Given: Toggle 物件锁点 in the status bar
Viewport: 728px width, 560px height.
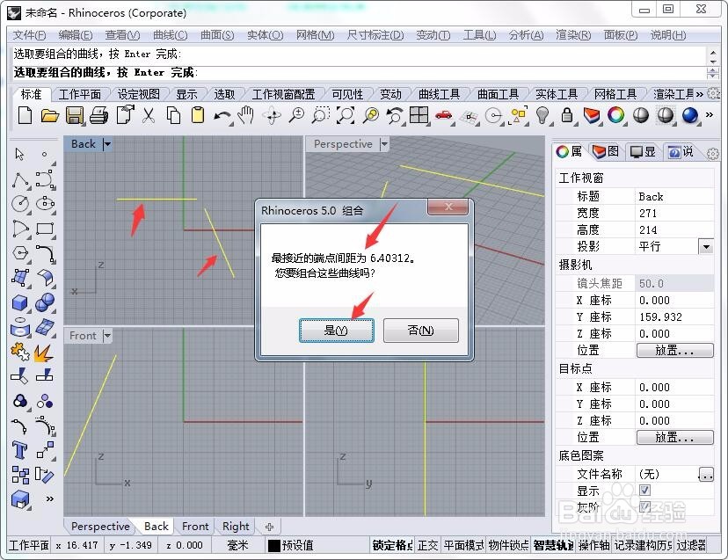Looking at the screenshot, I should (508, 545).
